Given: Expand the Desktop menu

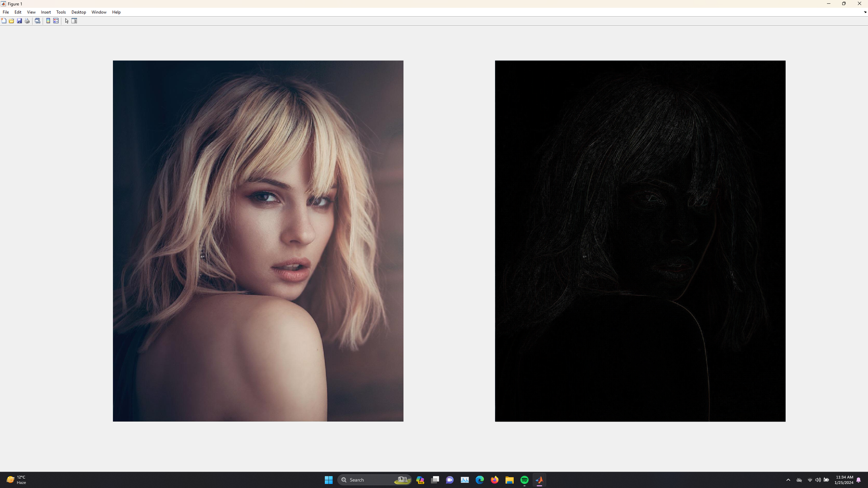Looking at the screenshot, I should (79, 12).
